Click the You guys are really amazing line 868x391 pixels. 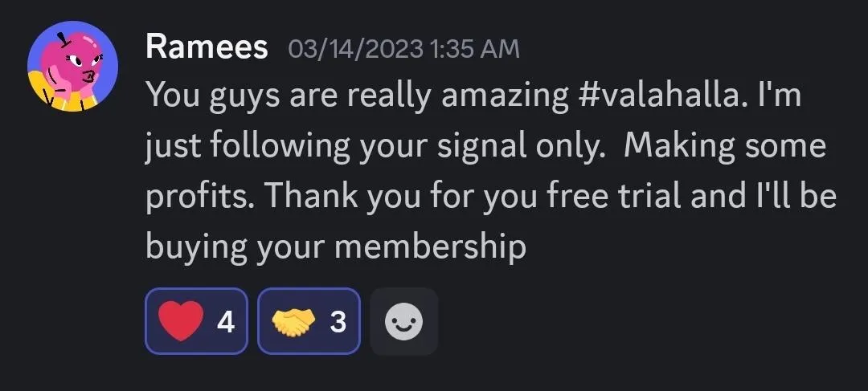pos(357,96)
